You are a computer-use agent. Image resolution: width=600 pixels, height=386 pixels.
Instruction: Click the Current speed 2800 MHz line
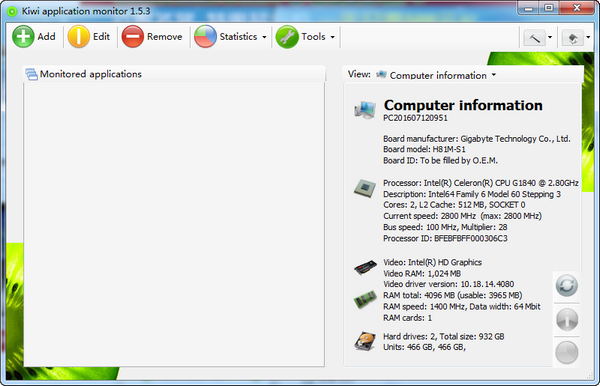tap(462, 216)
